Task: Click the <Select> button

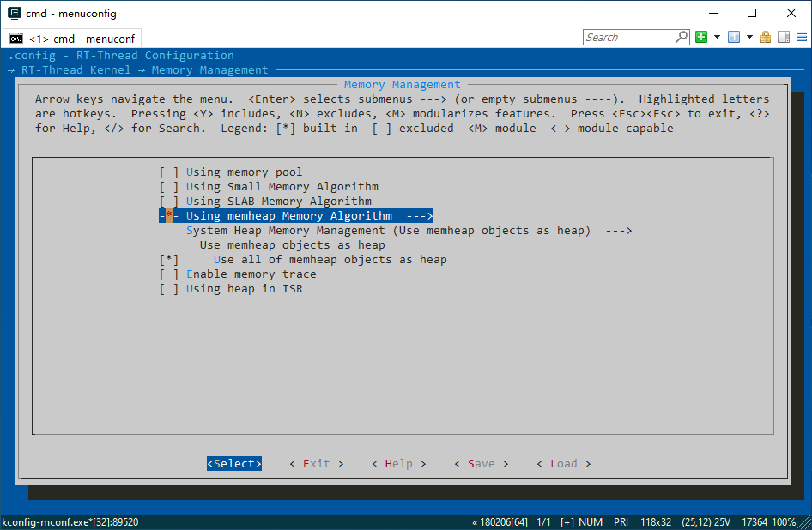Action: [x=234, y=464]
